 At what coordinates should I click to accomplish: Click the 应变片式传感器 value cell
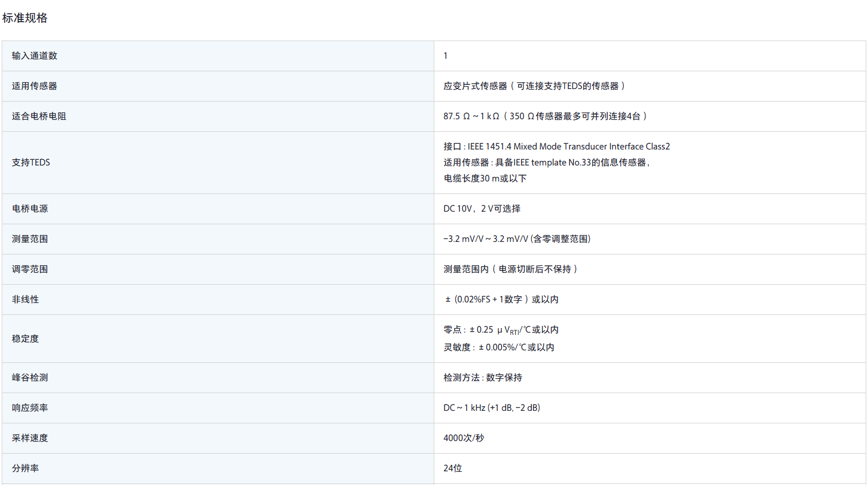[535, 86]
